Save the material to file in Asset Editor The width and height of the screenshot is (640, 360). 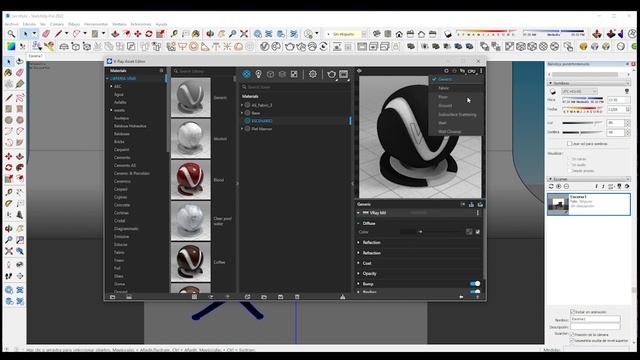[x=280, y=297]
